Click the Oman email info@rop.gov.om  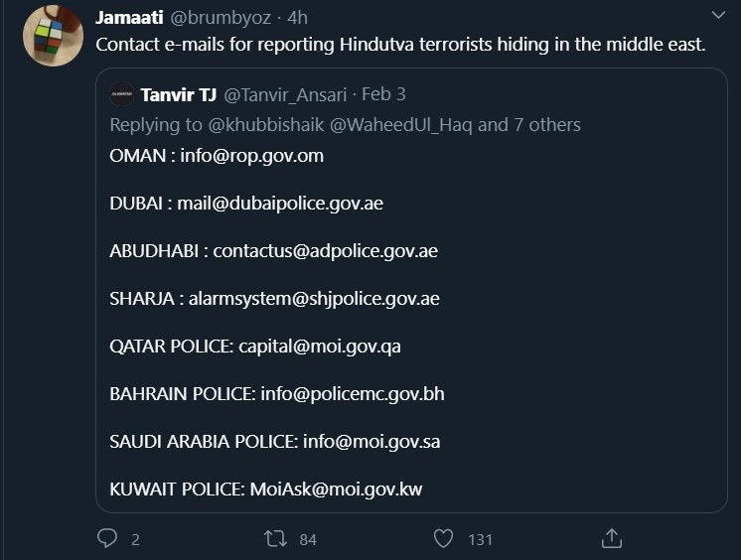[x=252, y=156]
